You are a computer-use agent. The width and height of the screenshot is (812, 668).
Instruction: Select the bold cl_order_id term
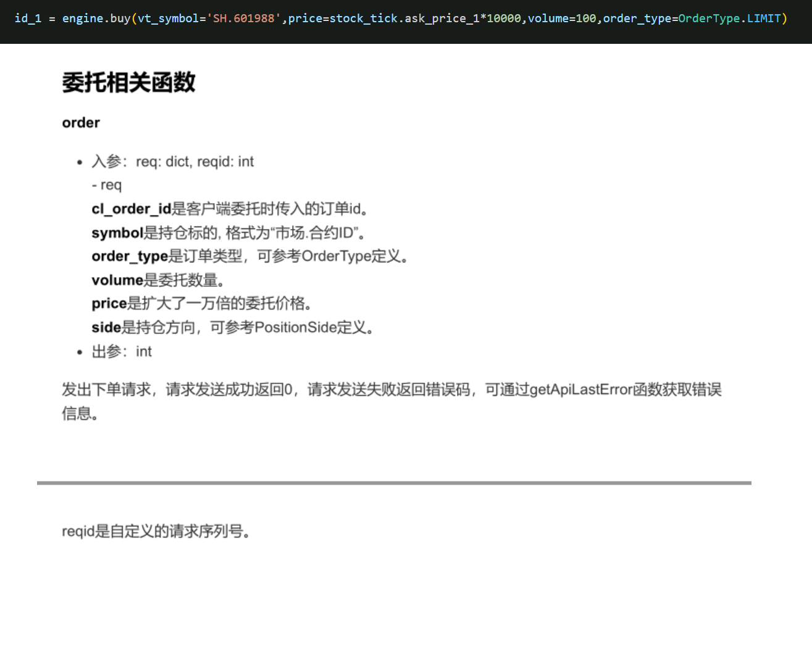pyautogui.click(x=131, y=209)
